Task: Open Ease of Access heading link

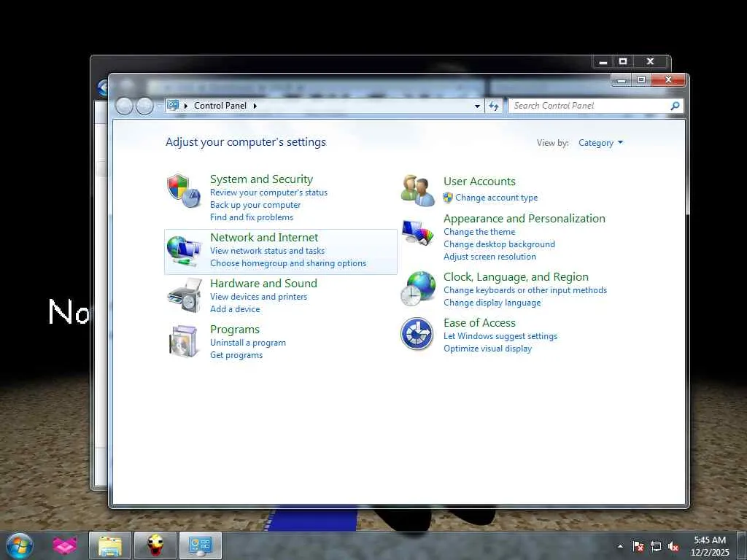Action: point(479,323)
